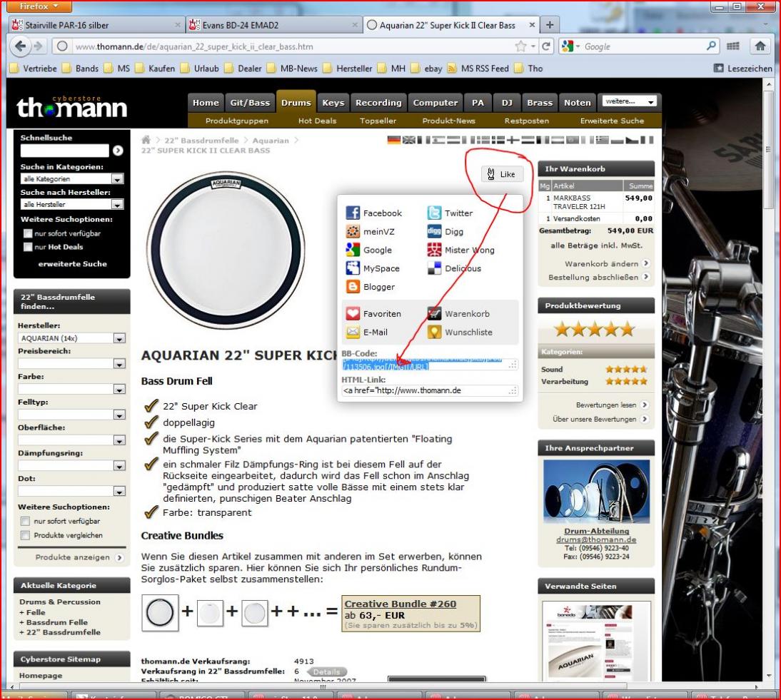781x700 pixels.
Task: Submit the Schnellsuche search
Action: [118, 151]
